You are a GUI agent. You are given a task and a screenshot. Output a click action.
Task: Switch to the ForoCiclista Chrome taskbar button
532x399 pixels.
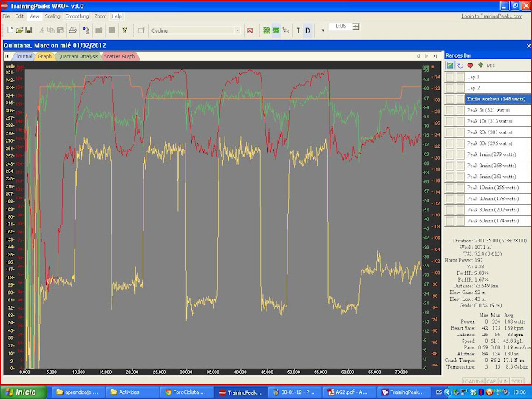tap(186, 392)
